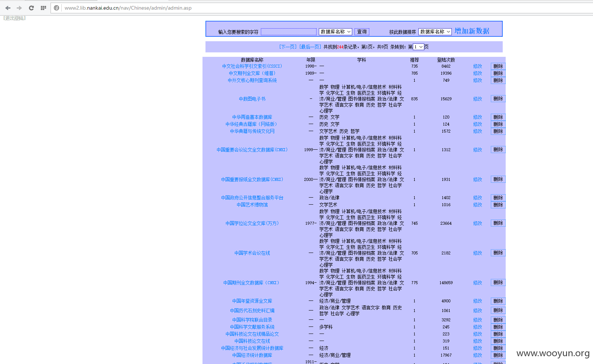Open 中外文核心期刊查询系统 link
The width and height of the screenshot is (593, 364).
click(252, 80)
